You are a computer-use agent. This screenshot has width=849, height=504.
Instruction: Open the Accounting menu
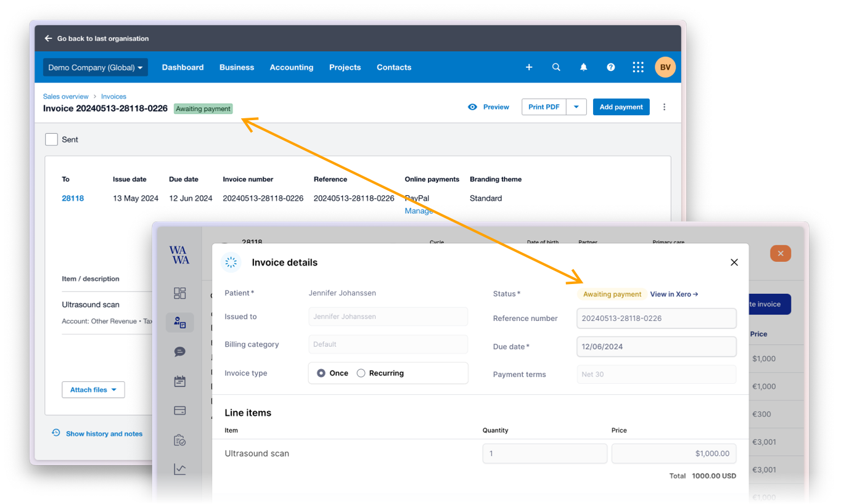(291, 68)
